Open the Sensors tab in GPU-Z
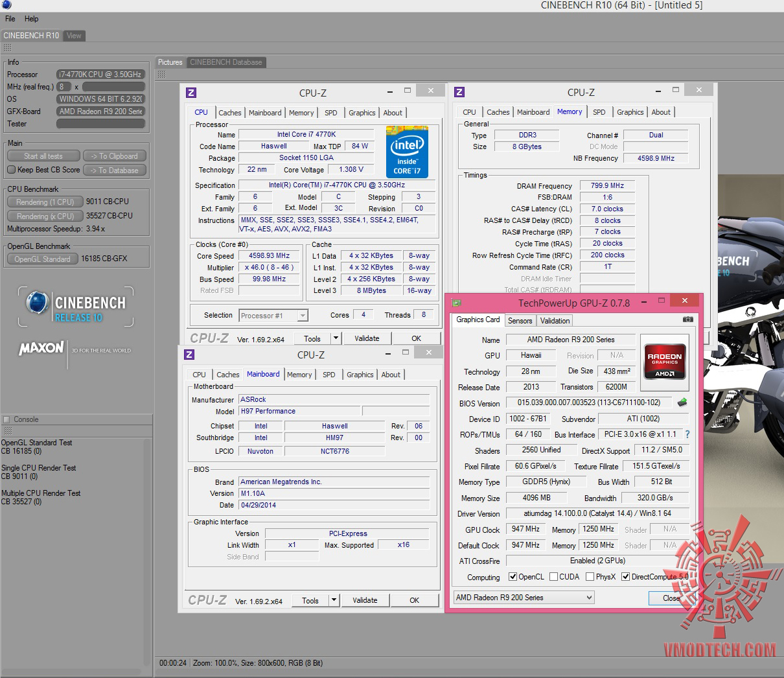 [x=520, y=321]
